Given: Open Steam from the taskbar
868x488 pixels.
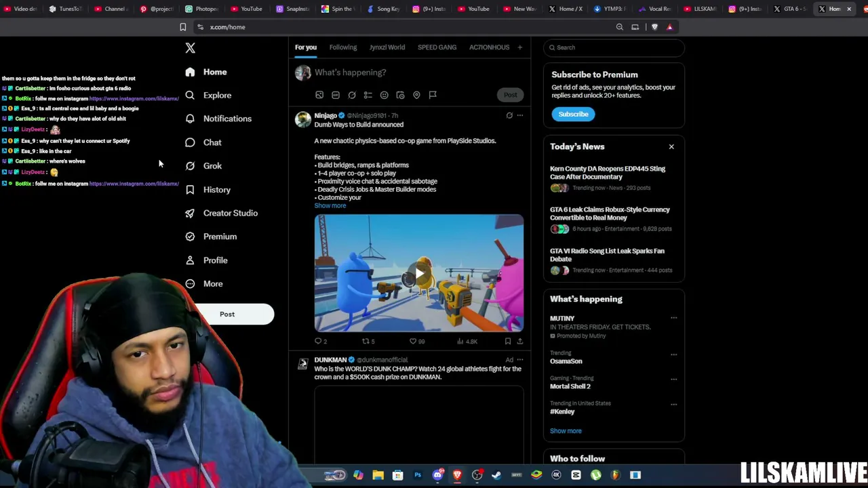Looking at the screenshot, I should [496, 475].
